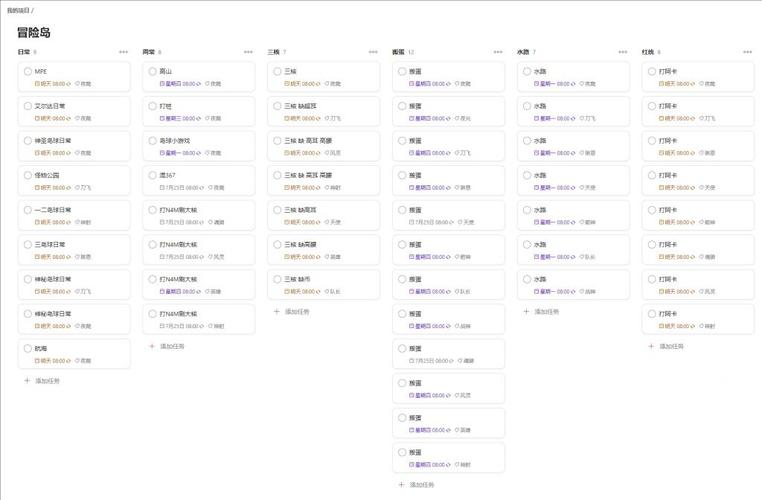This screenshot has height=500, width=762.
Task: Add a task to the 水路 column
Action: tap(541, 311)
